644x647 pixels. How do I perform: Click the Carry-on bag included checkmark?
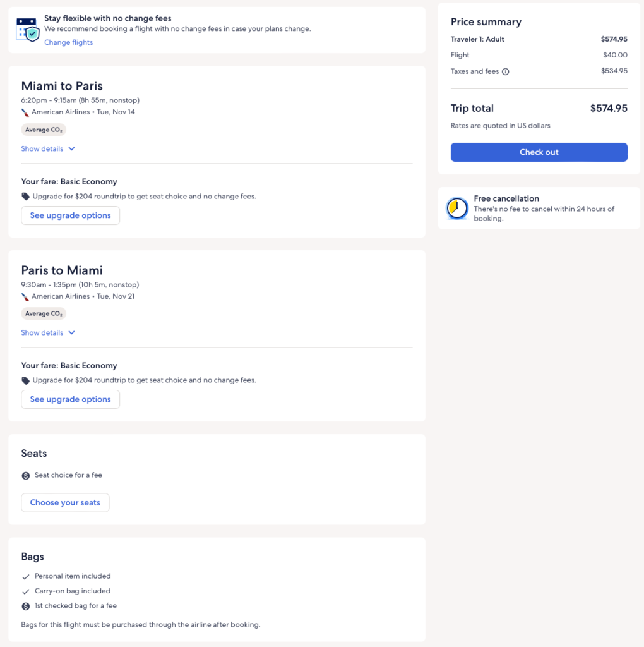[x=26, y=591]
